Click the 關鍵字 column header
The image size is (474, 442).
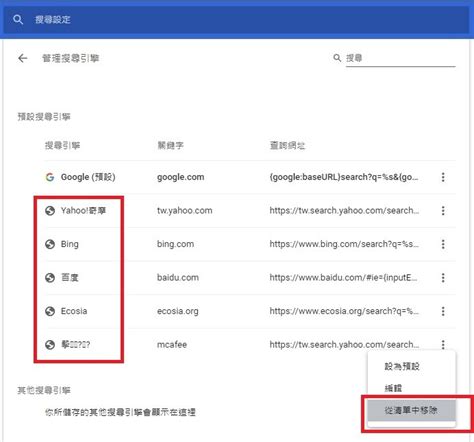[x=170, y=145]
